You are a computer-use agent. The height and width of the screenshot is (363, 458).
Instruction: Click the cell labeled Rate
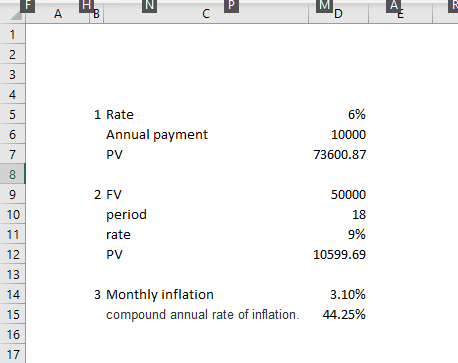tap(120, 115)
